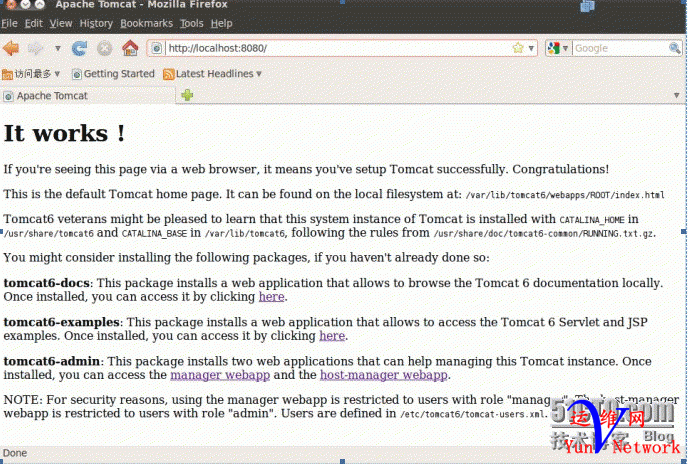This screenshot has height=464, width=688.
Task: Go to the Home page
Action: [130, 48]
